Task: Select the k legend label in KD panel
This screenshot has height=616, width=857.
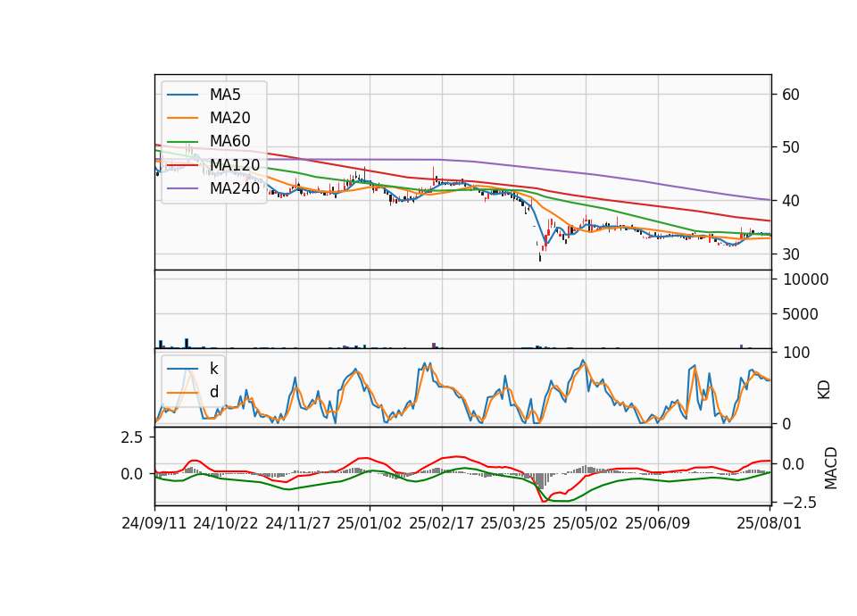Action: click(213, 369)
